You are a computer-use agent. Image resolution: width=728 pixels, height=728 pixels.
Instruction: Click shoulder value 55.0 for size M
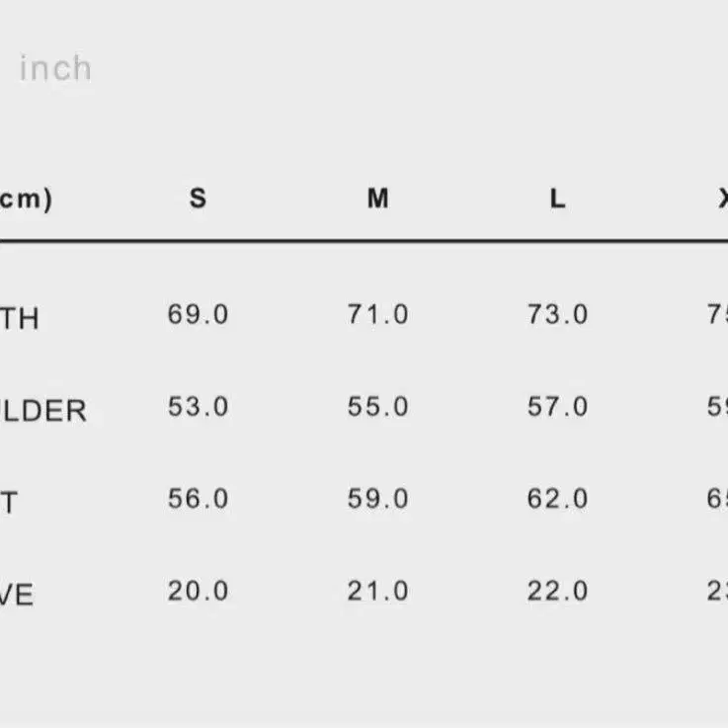(378, 407)
